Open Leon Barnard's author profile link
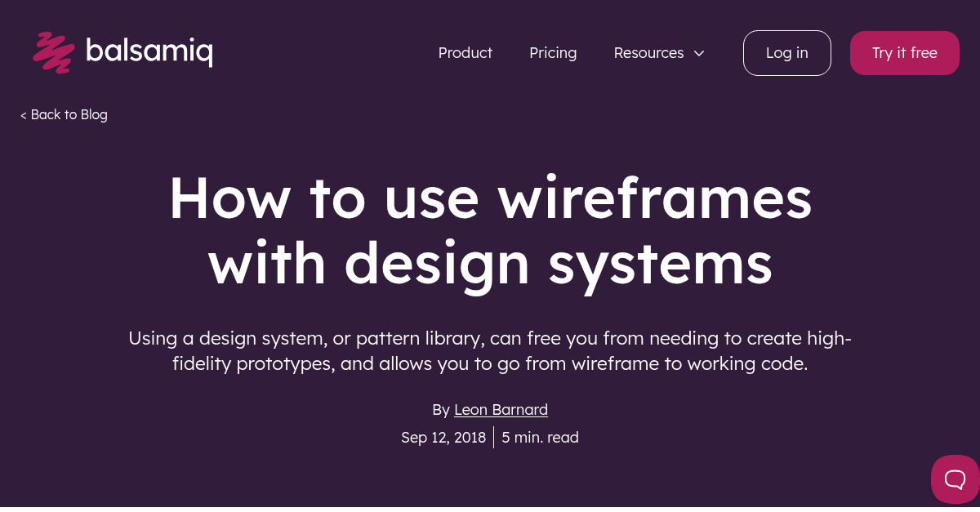 click(x=501, y=409)
